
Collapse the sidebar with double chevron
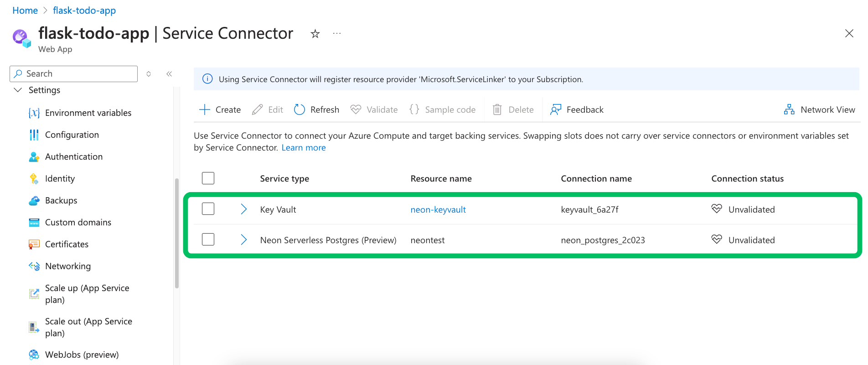click(x=169, y=74)
